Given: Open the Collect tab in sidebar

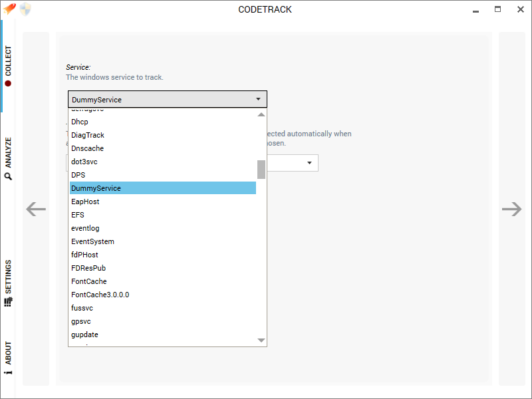Looking at the screenshot, I should pos(8,66).
